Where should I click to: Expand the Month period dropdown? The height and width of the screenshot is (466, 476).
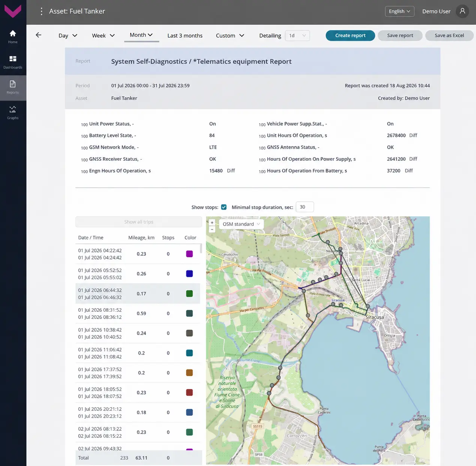(141, 35)
